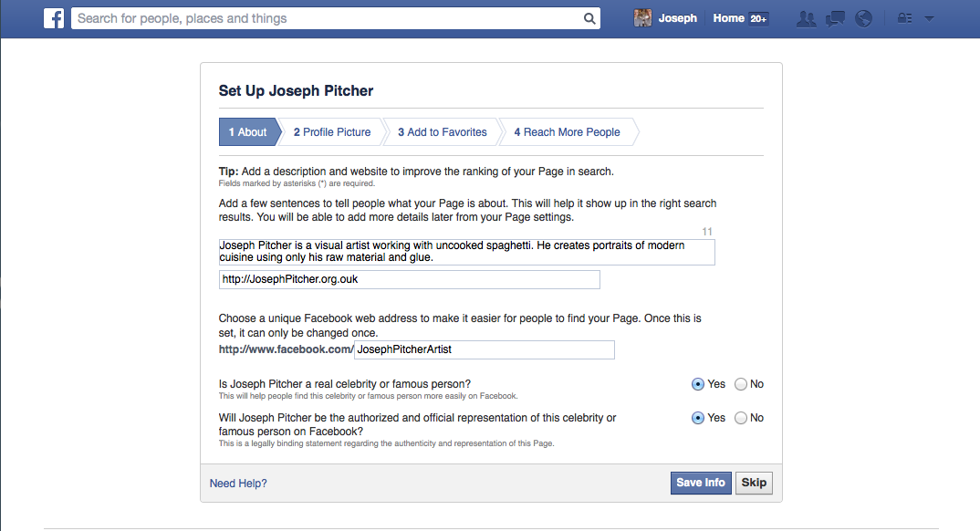Viewport: 980px width, 531px height.
Task: Click the website URL input field
Action: (x=410, y=279)
